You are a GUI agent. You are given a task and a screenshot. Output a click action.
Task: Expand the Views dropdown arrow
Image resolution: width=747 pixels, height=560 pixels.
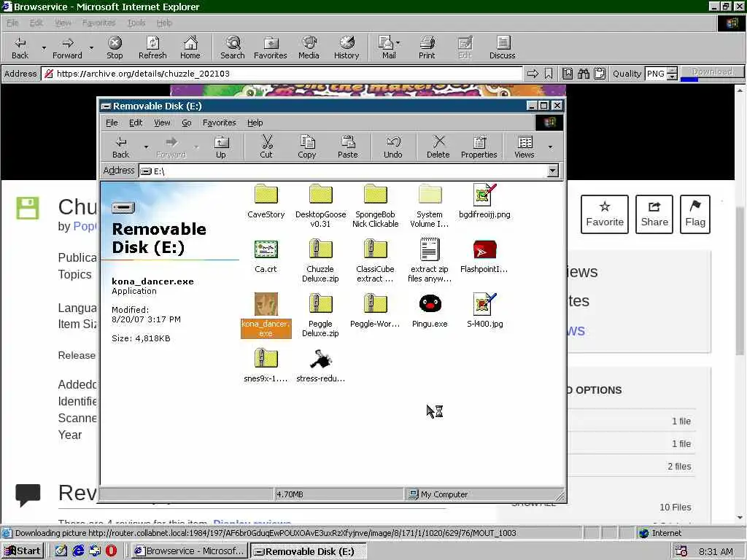point(550,147)
